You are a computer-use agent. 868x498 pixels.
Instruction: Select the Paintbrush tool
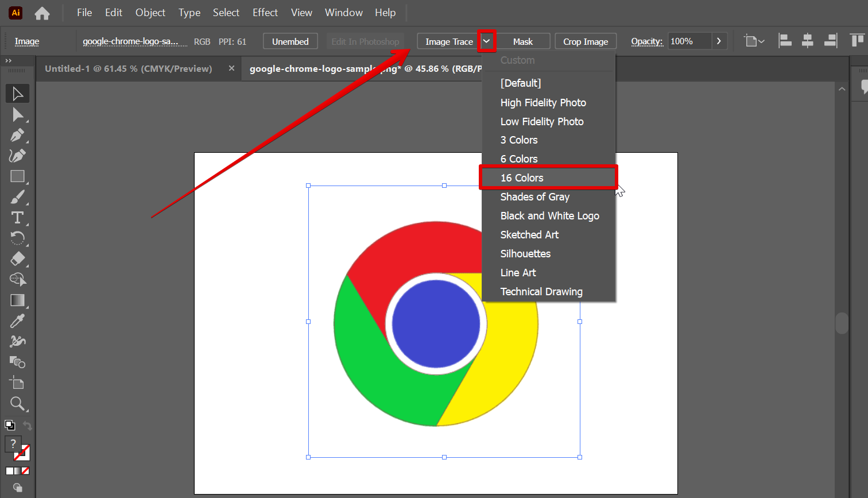coord(17,197)
